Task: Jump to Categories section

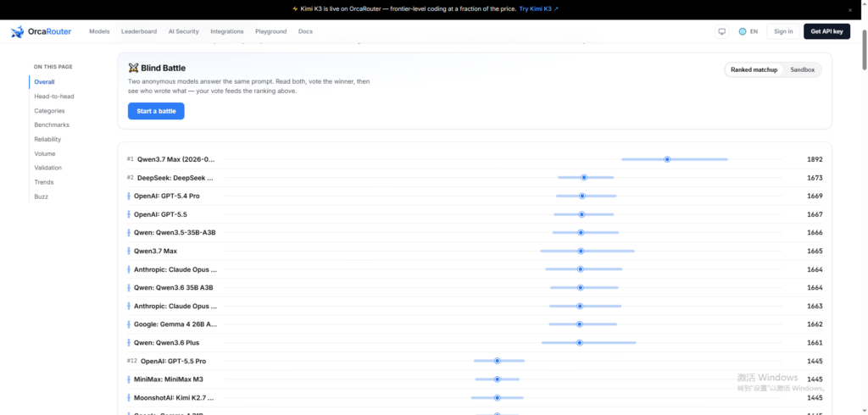Action: pos(49,111)
